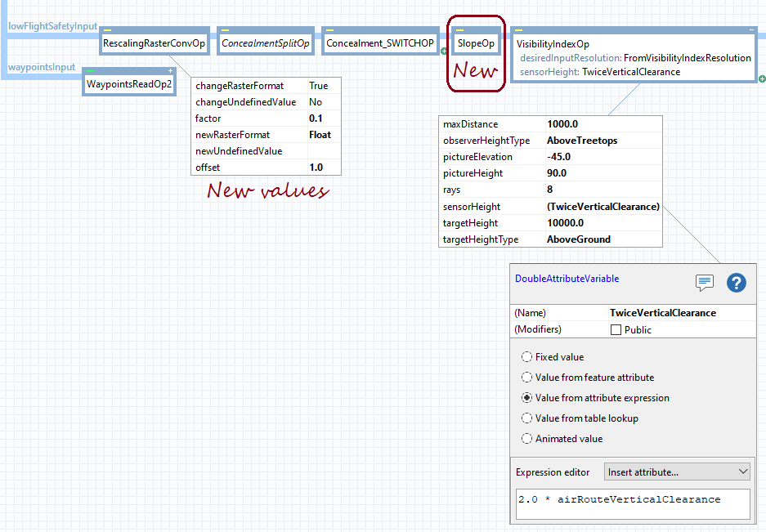Select Fixed value radio option
This screenshot has height=532, width=766.
[x=527, y=357]
